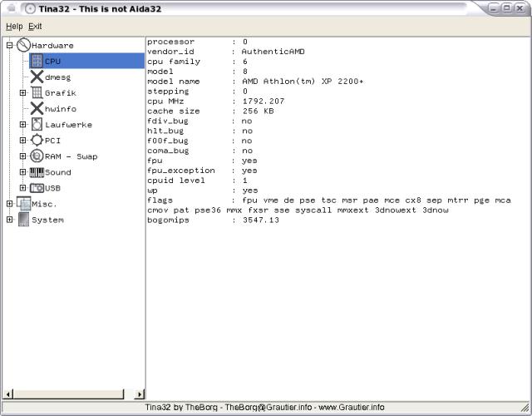Expand the Sound tree node
This screenshot has height=416, width=532.
click(x=22, y=172)
